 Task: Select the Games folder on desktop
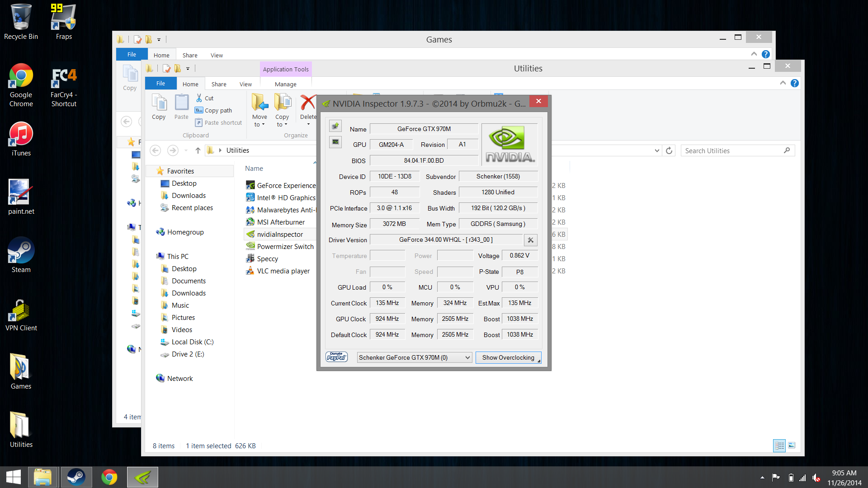[21, 372]
